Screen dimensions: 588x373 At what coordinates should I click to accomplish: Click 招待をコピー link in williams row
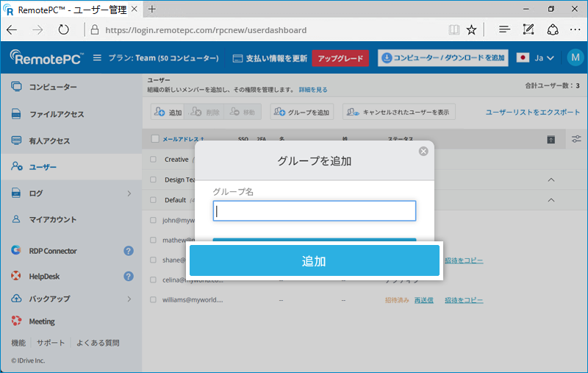[x=464, y=300]
